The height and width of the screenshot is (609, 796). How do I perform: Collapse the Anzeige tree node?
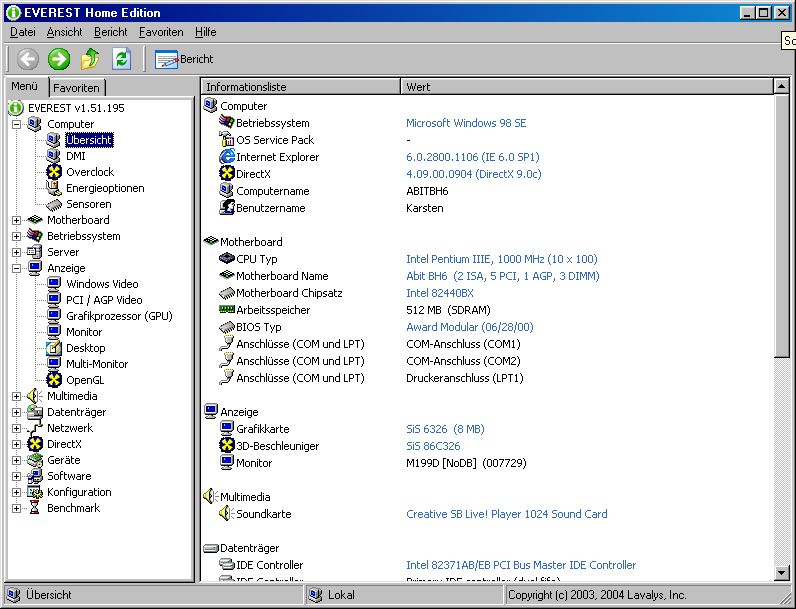point(17,268)
